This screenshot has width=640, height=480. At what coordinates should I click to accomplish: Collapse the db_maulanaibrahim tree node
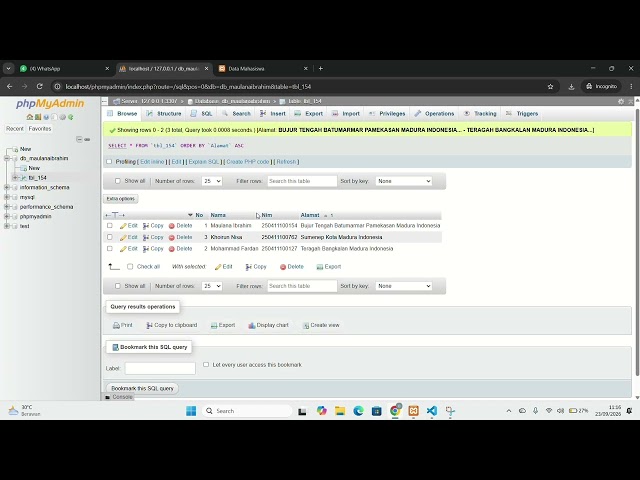coord(7,158)
